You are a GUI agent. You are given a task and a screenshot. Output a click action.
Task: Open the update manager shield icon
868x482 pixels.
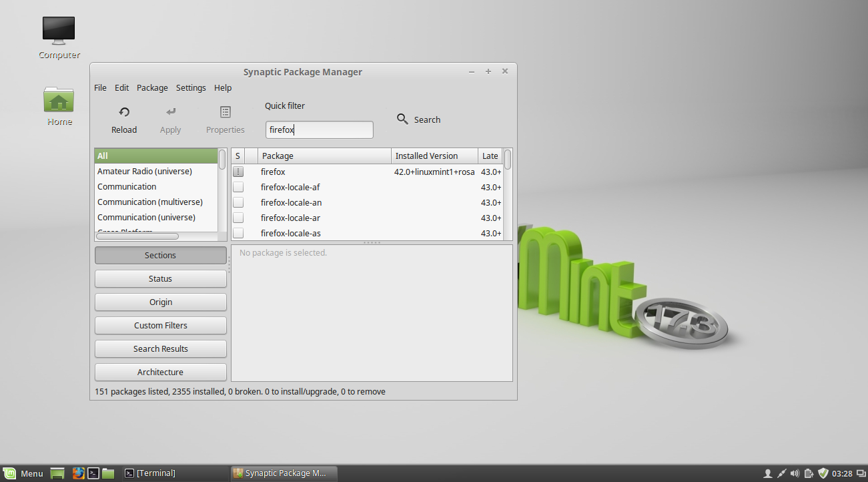click(823, 473)
